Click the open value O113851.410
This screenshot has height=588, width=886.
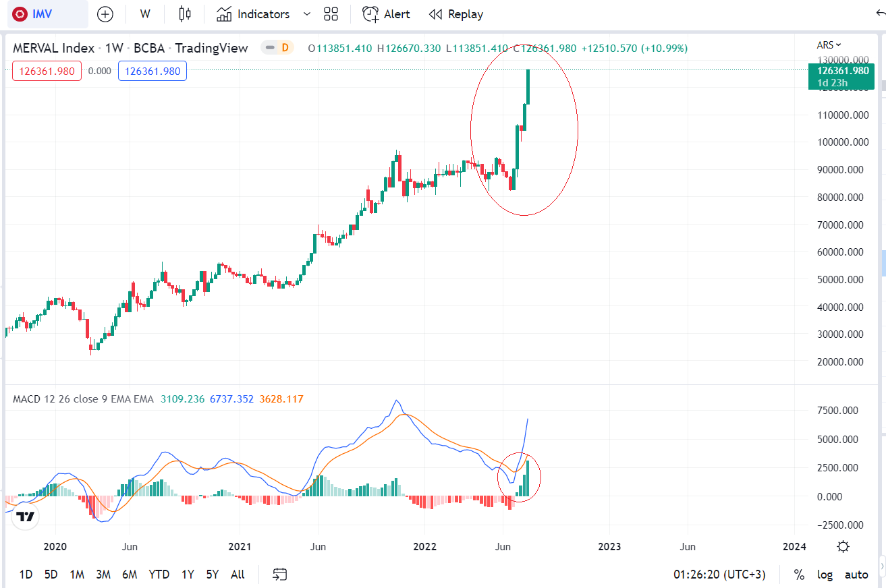[341, 49]
